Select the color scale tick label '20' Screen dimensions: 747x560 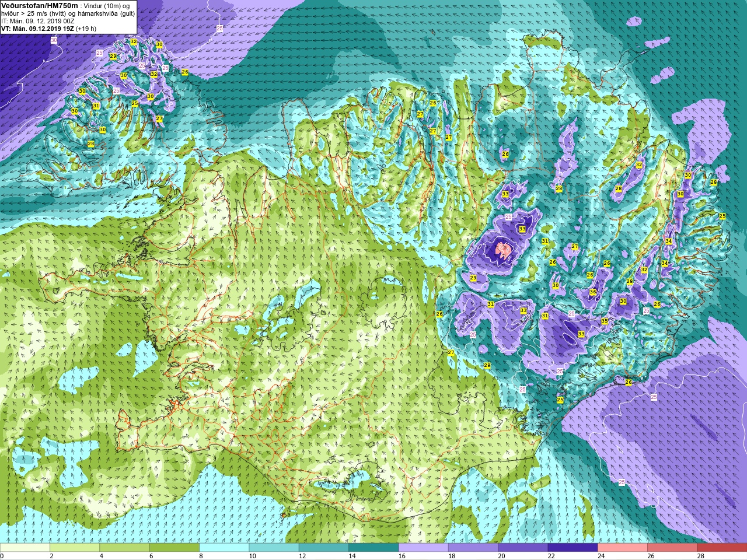(501, 556)
